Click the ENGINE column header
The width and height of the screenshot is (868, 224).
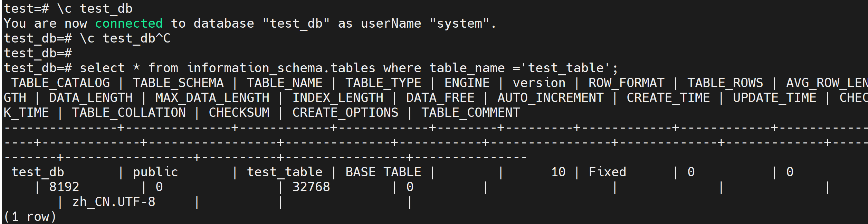click(x=467, y=83)
